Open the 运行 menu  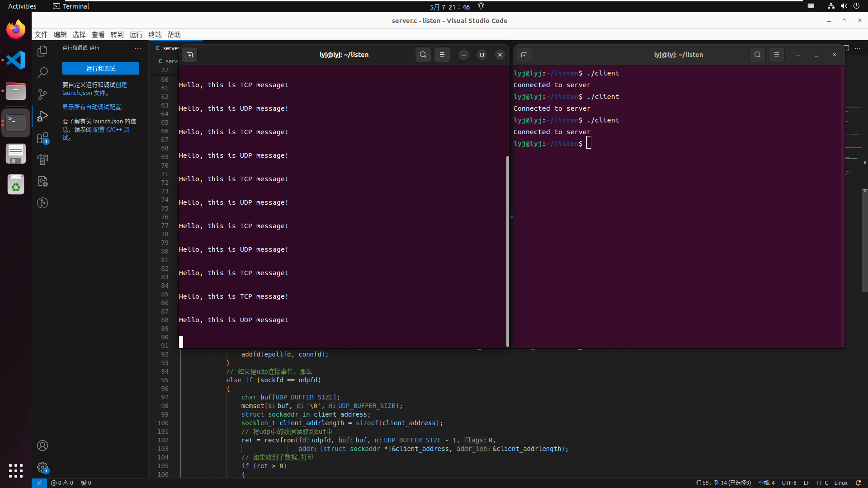136,35
